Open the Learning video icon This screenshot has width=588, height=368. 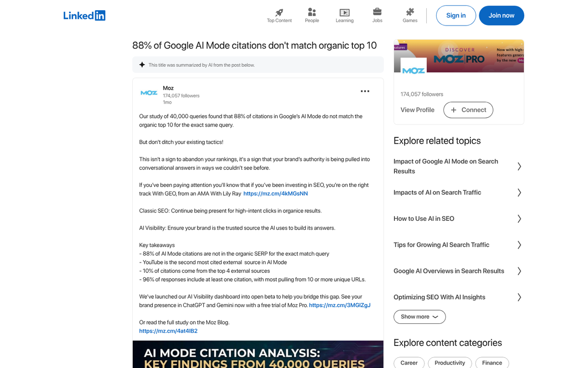[x=344, y=12]
